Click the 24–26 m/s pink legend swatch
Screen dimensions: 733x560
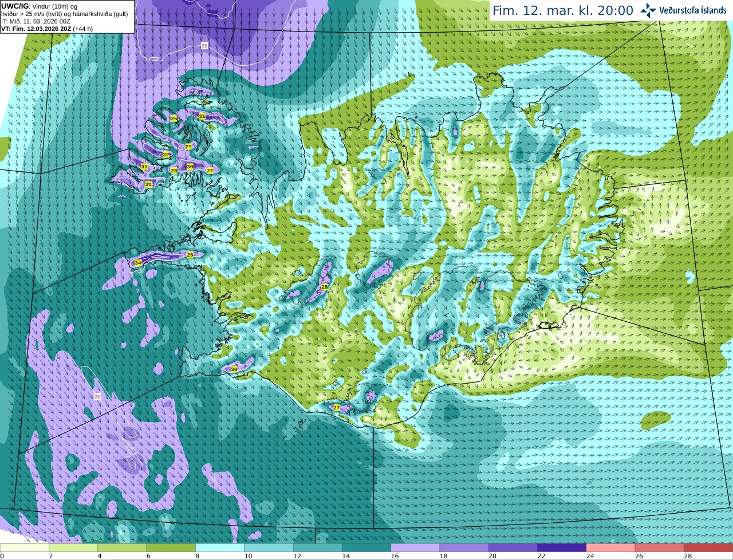[x=610, y=548]
